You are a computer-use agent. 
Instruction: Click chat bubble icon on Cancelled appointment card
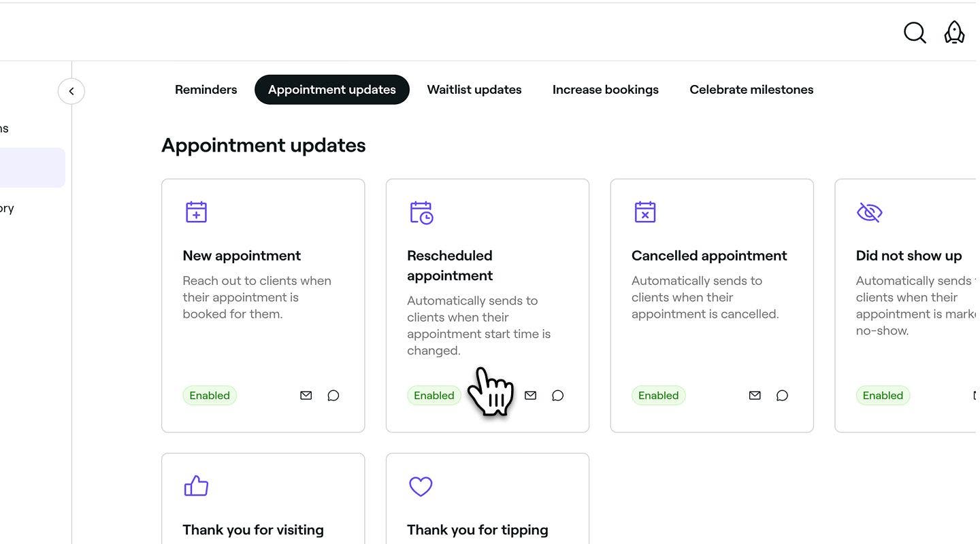(x=782, y=395)
